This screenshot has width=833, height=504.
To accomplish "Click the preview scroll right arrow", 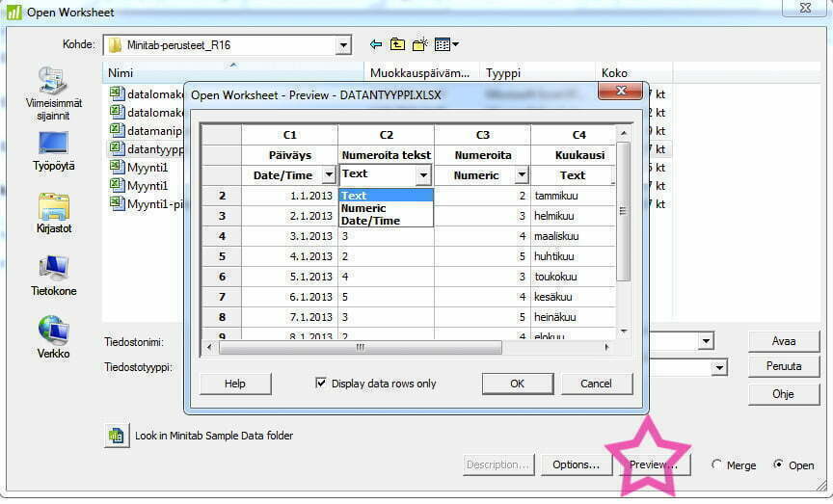I will coord(606,347).
